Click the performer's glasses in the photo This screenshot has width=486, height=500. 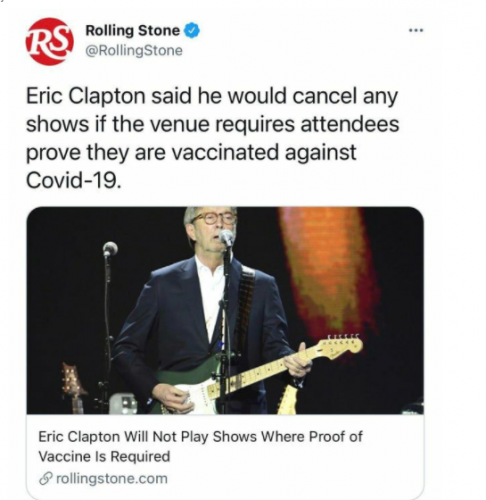[213, 219]
